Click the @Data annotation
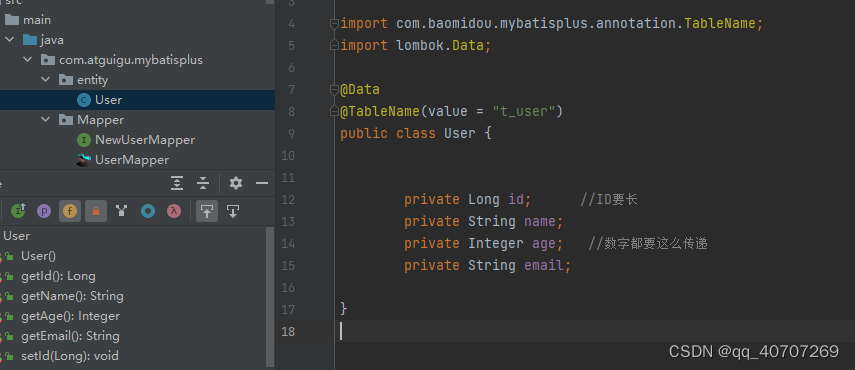The width and height of the screenshot is (855, 370). (x=360, y=89)
